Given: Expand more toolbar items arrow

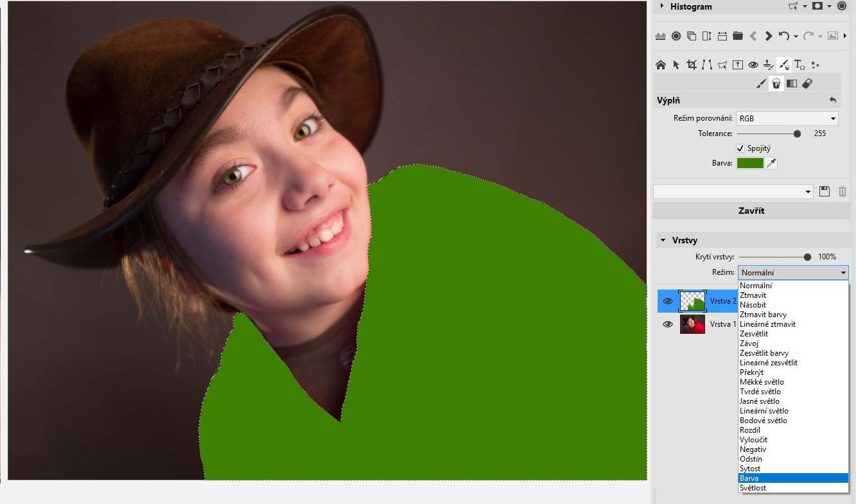Looking at the screenshot, I should pos(845,36).
